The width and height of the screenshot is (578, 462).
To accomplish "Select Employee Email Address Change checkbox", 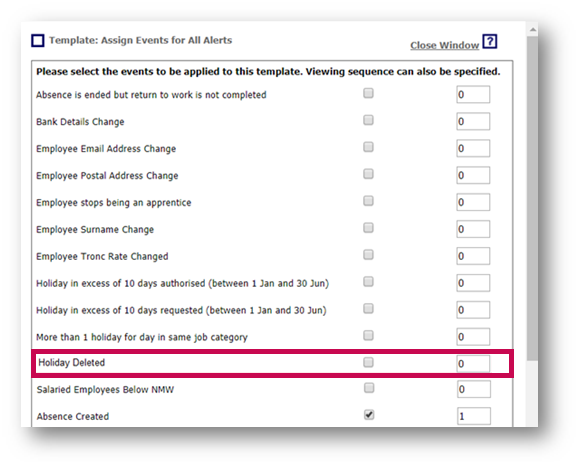I will click(x=368, y=147).
